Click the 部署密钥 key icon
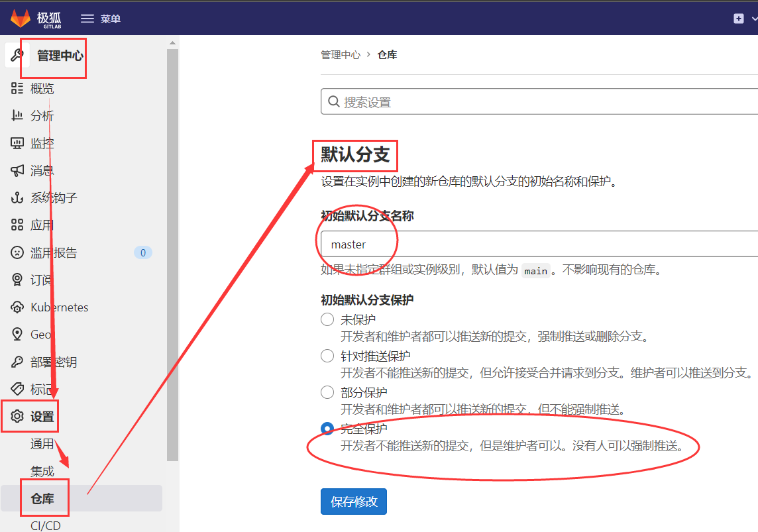The height and width of the screenshot is (532, 758). point(17,362)
